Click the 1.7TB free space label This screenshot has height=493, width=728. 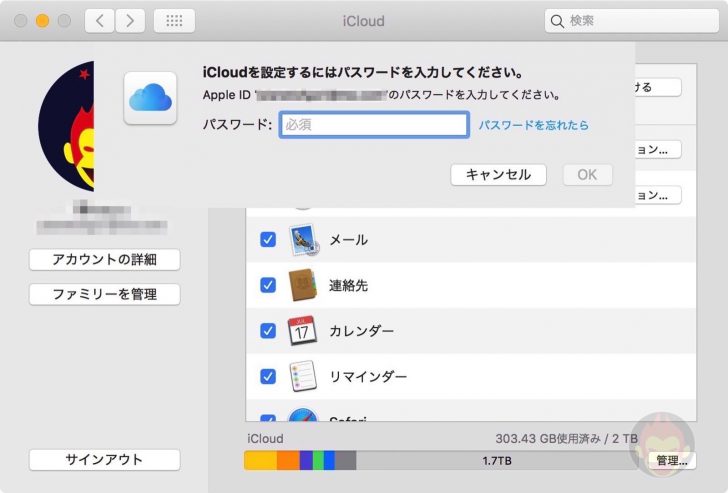497,461
